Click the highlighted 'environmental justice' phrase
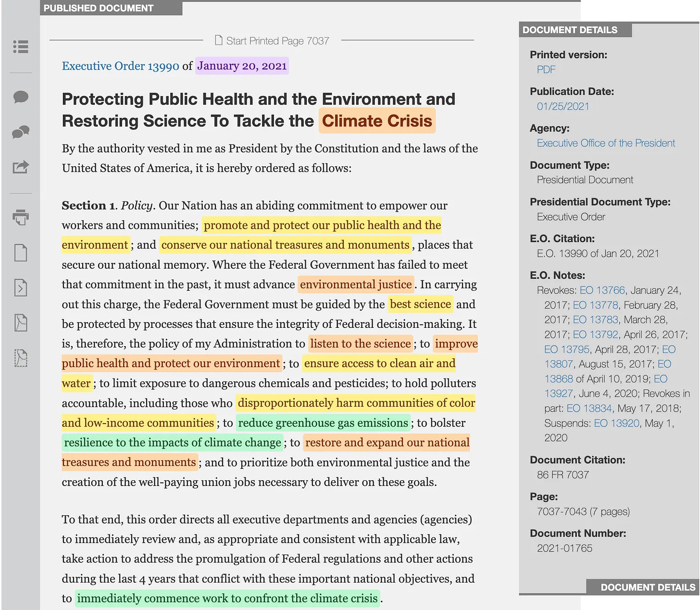The image size is (700, 610). click(x=356, y=285)
